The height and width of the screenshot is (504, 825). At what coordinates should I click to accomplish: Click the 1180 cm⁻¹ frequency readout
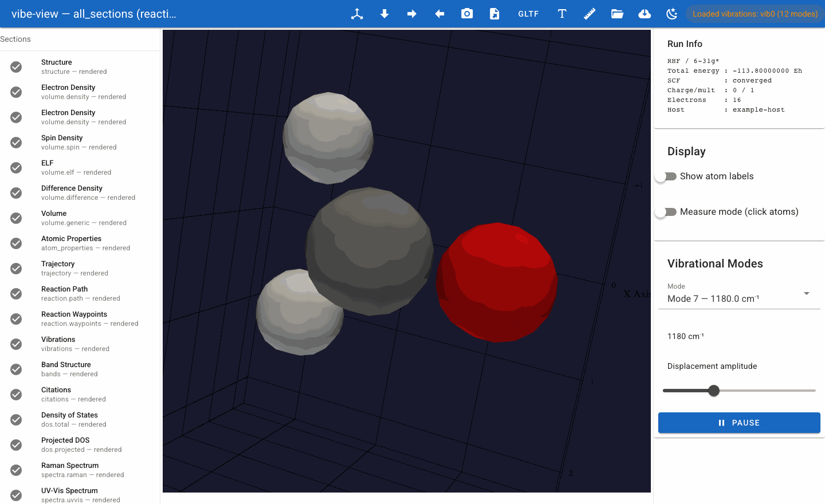[686, 336]
